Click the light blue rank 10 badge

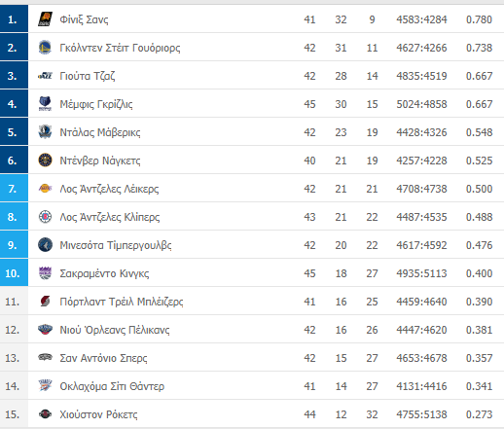tap(14, 272)
